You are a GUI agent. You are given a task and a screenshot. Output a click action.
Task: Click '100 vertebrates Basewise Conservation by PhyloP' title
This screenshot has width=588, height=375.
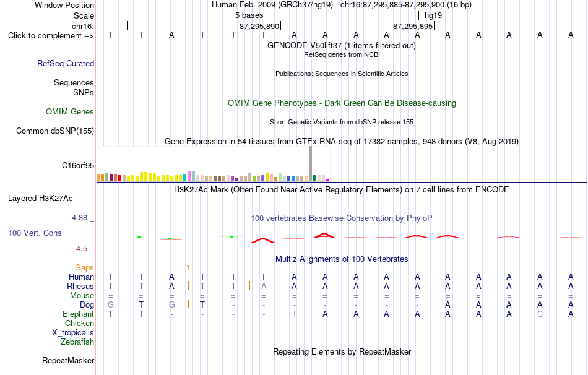tap(342, 218)
